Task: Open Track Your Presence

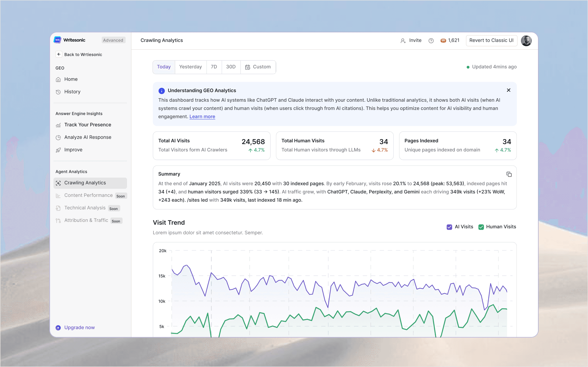Action: (88, 125)
